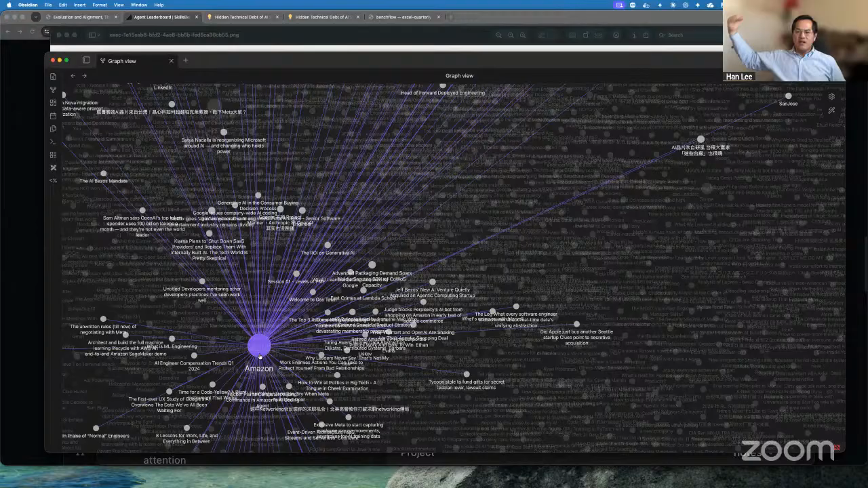Open graph view from the ribbon icon
This screenshot has height=488, width=868.
click(54, 89)
